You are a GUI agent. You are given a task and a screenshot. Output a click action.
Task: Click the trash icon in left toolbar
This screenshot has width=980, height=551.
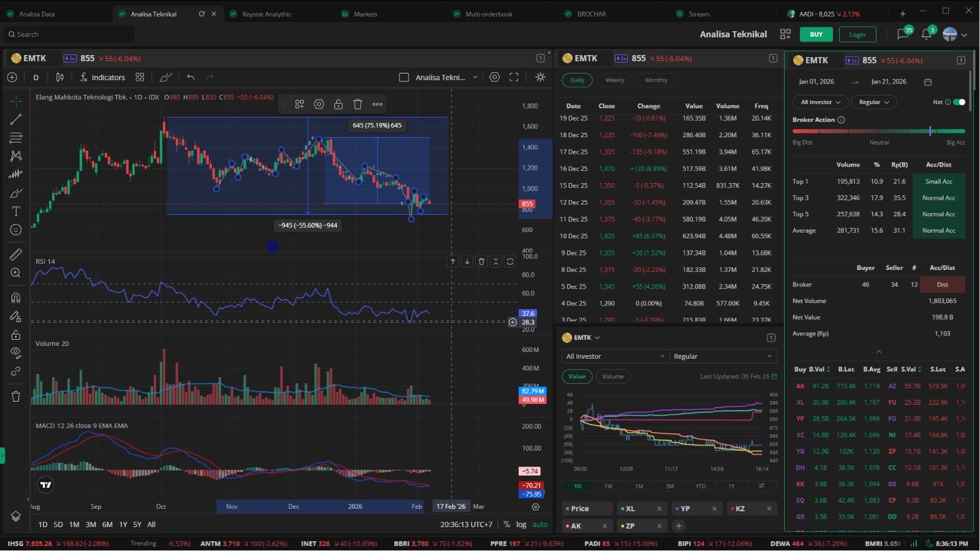pyautogui.click(x=16, y=396)
